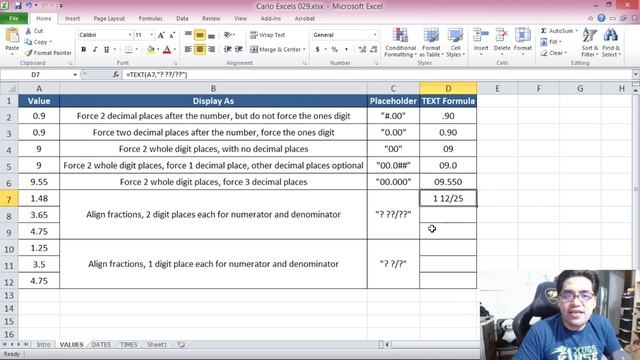Open Conditional Formatting menu
640x360 pixels.
pyautogui.click(x=400, y=42)
